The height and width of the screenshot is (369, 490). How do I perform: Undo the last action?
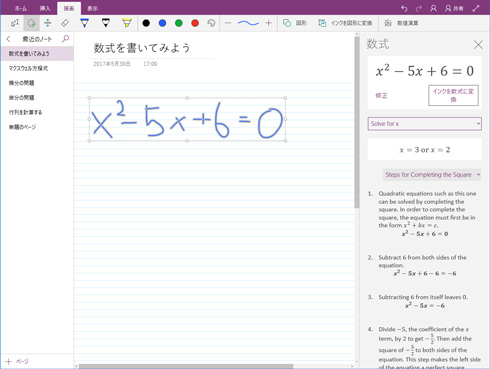coord(404,8)
